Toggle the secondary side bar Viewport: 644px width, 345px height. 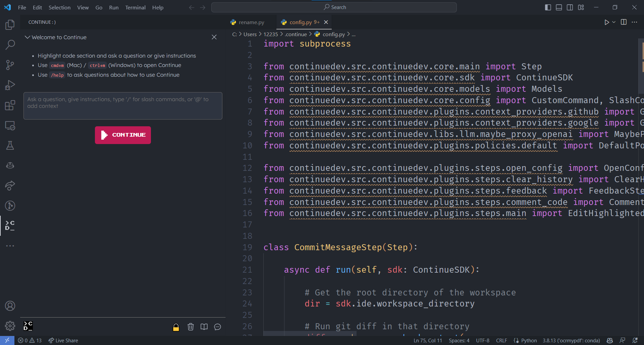(x=570, y=7)
